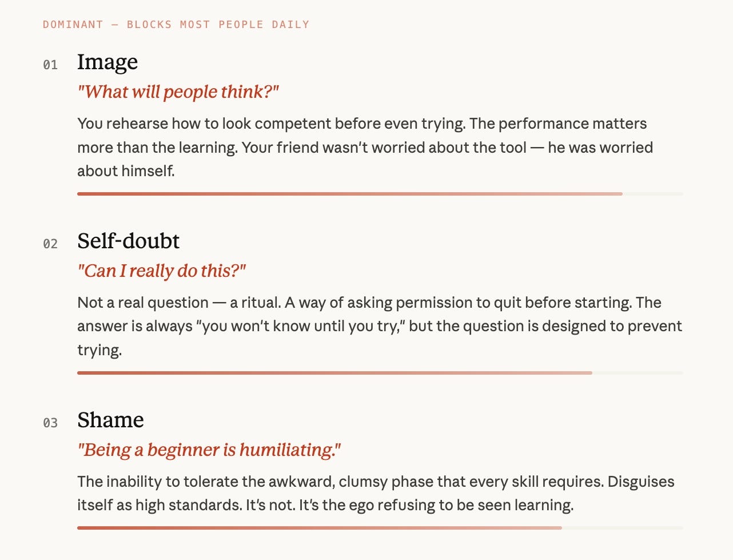
Task: Click the text 'about himself.'
Action: pyautogui.click(x=126, y=171)
